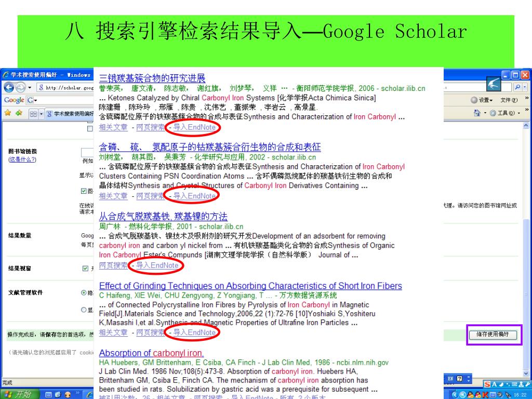Click the Show Desktop quick launch icon
This screenshot has width=532, height=399.
[x=48, y=395]
